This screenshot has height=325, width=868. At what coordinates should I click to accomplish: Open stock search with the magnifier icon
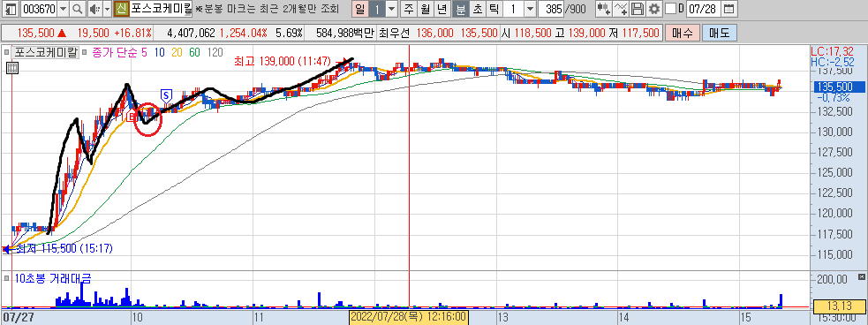click(77, 9)
